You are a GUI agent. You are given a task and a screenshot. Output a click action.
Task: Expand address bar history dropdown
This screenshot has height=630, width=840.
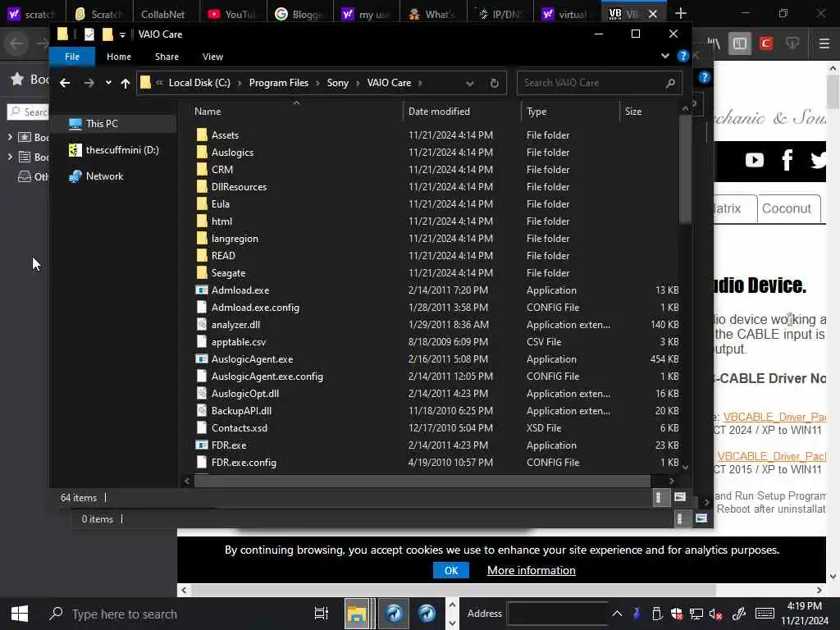[x=470, y=83]
